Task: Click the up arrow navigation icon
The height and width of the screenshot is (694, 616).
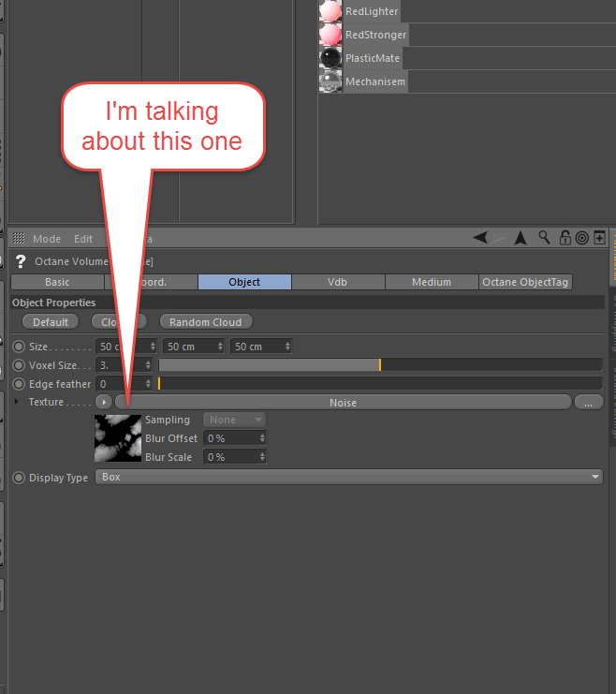Action: coord(521,238)
